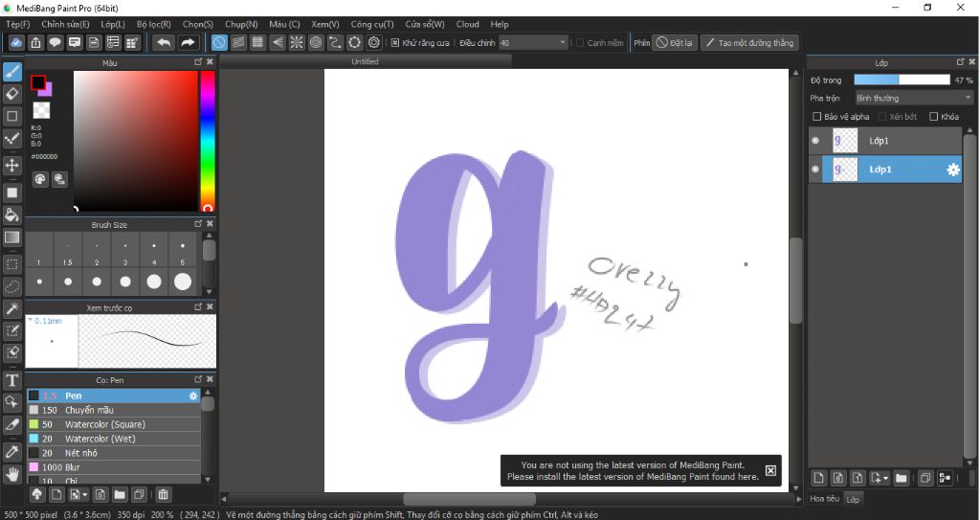Hide the top Lớp1 layer visibility
Viewport: 980px width, 520px height.
[x=815, y=141]
